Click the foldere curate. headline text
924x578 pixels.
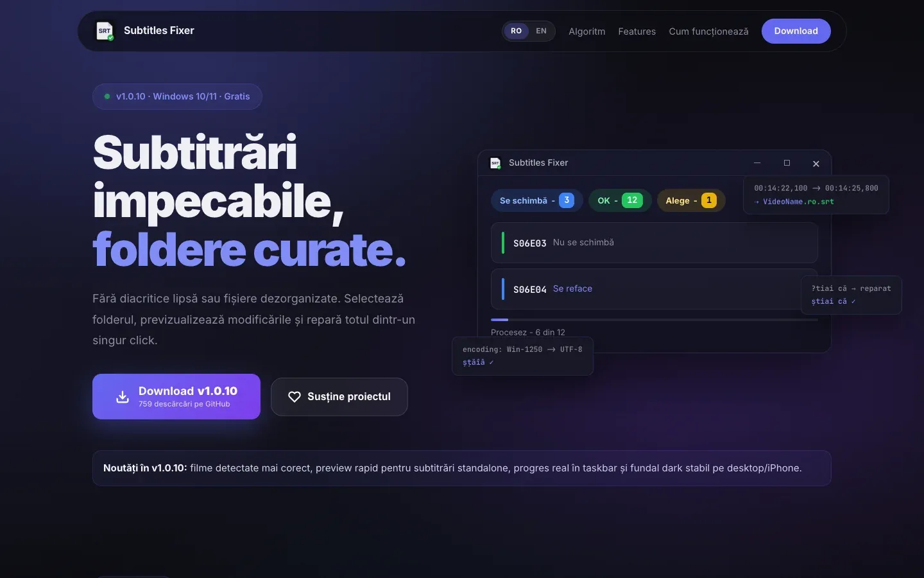point(250,249)
